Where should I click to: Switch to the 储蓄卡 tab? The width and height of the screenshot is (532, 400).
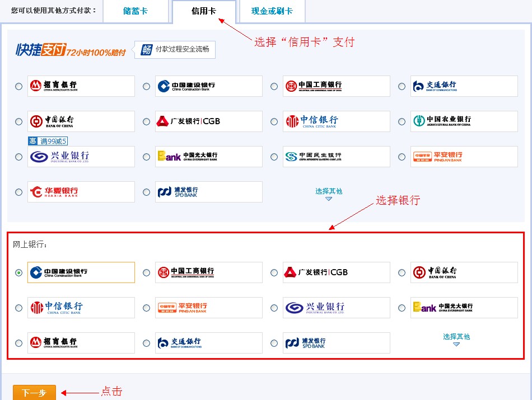pyautogui.click(x=136, y=11)
